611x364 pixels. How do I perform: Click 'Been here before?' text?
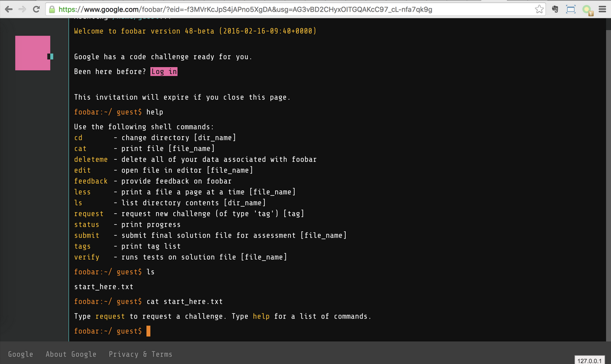[110, 71]
